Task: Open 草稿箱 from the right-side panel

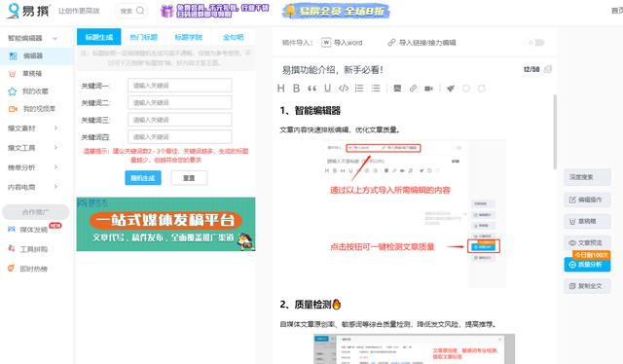Action: pos(587,221)
